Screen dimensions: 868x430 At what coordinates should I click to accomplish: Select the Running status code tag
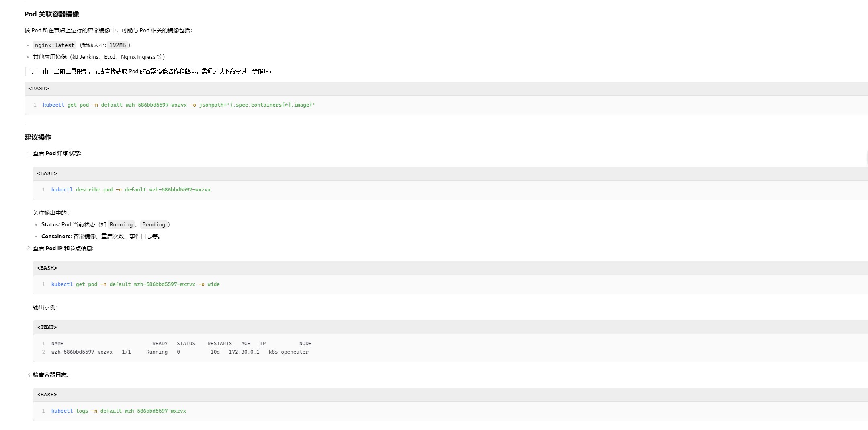121,225
